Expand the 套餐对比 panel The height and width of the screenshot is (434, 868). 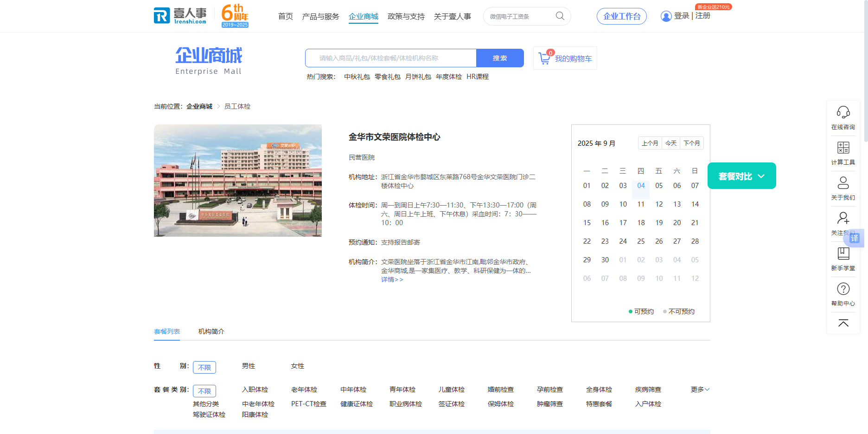pyautogui.click(x=741, y=176)
